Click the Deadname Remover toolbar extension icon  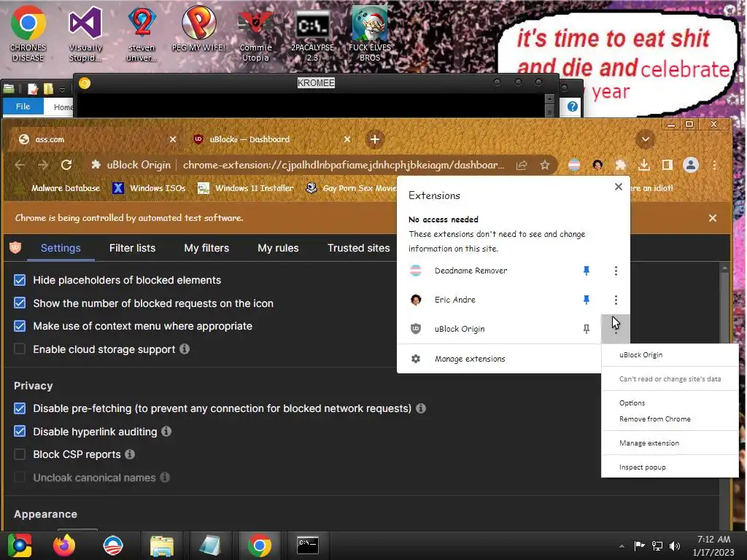pyautogui.click(x=574, y=165)
